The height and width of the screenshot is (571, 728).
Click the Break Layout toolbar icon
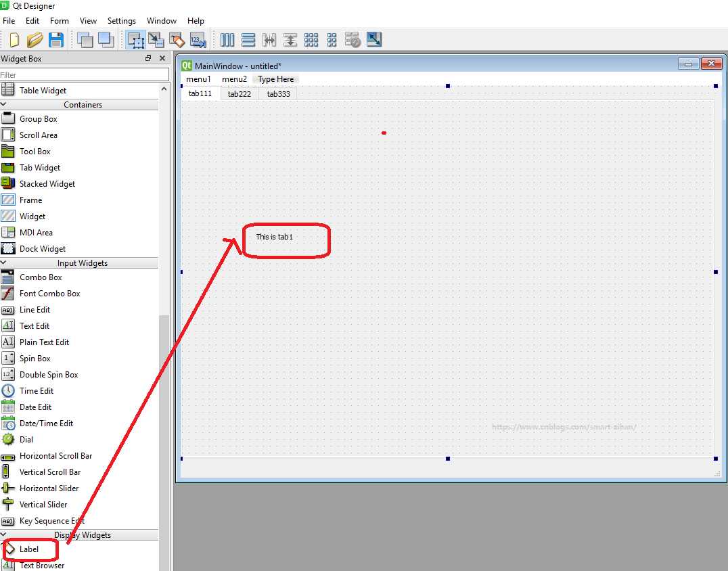coord(353,40)
